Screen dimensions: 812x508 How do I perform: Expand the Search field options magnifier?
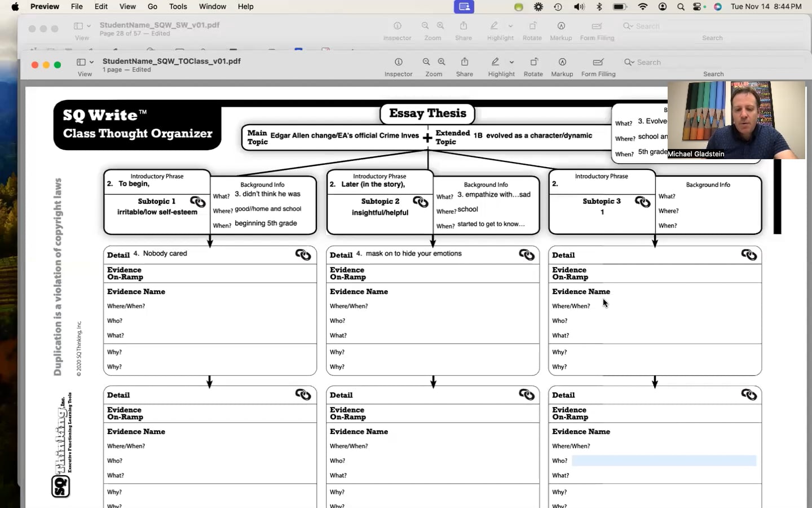click(629, 62)
